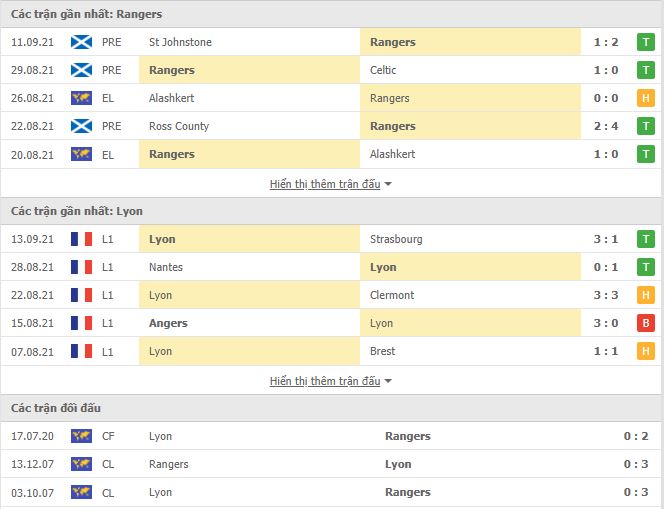Click green T badge for Ross County match
The image size is (664, 509).
(x=646, y=126)
